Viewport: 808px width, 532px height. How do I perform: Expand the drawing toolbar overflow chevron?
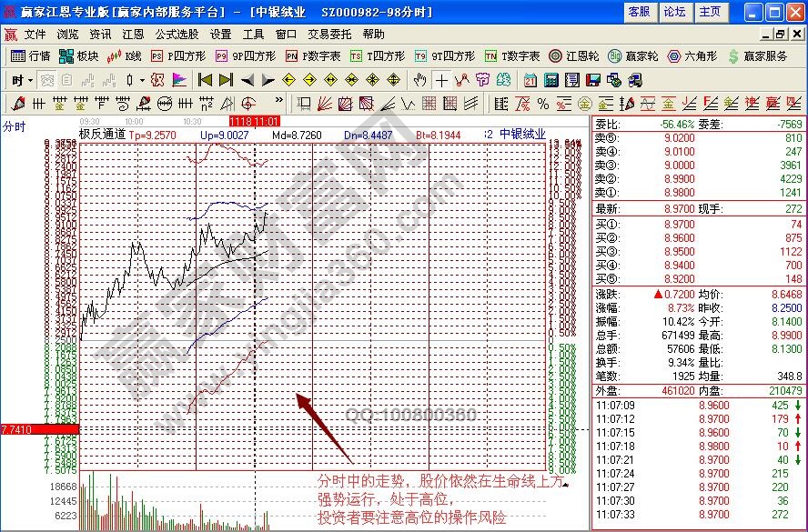(x=278, y=102)
